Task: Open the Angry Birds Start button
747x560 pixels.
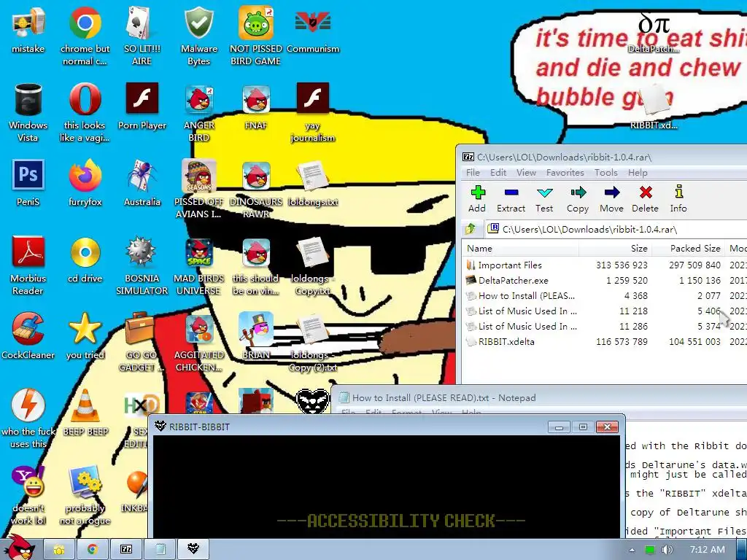Action: [20, 548]
